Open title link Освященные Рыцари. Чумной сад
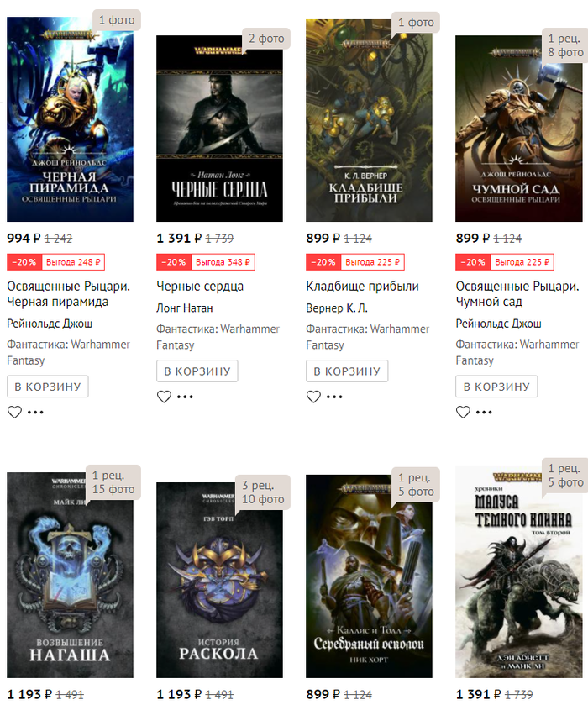This screenshot has height=705, width=588. pyautogui.click(x=517, y=293)
